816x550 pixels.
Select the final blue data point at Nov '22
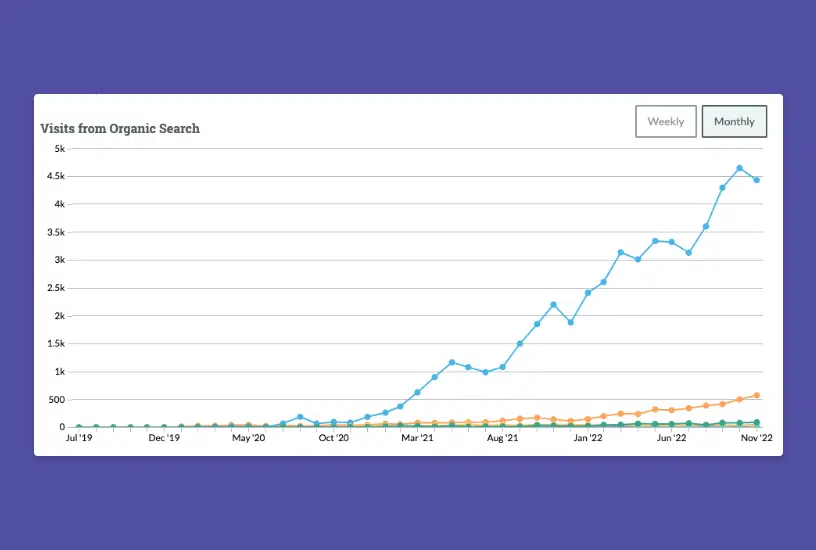point(757,180)
